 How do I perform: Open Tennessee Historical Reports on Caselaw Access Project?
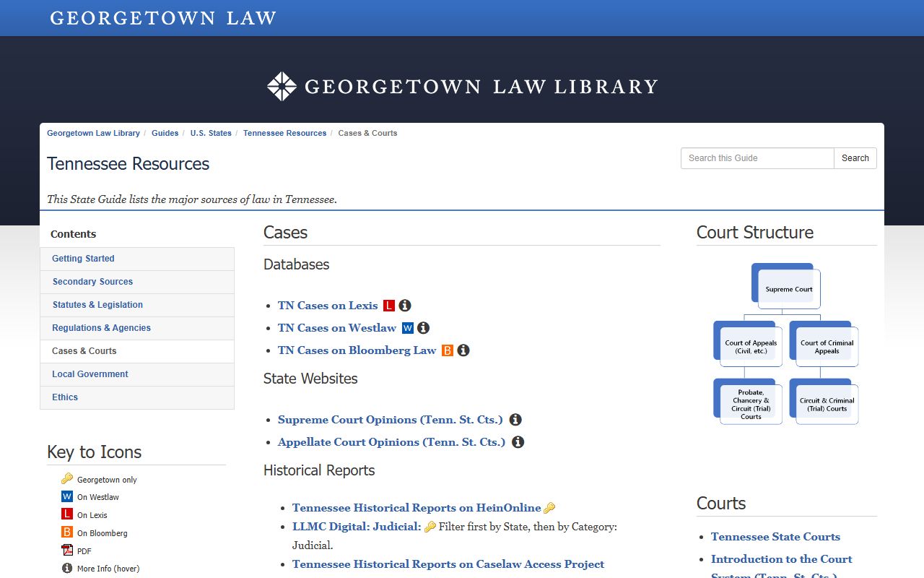448,564
